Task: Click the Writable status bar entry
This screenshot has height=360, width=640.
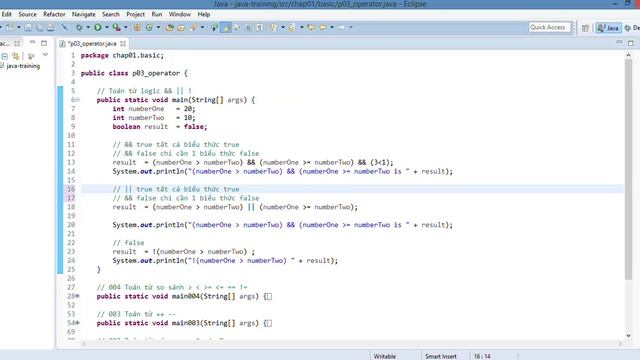Action: pos(384,356)
